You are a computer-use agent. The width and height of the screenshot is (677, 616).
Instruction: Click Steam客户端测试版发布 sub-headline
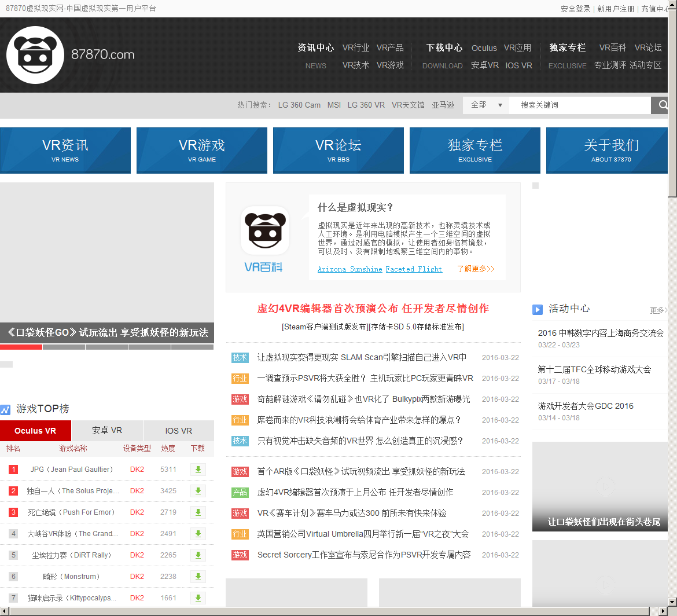[x=325, y=327]
